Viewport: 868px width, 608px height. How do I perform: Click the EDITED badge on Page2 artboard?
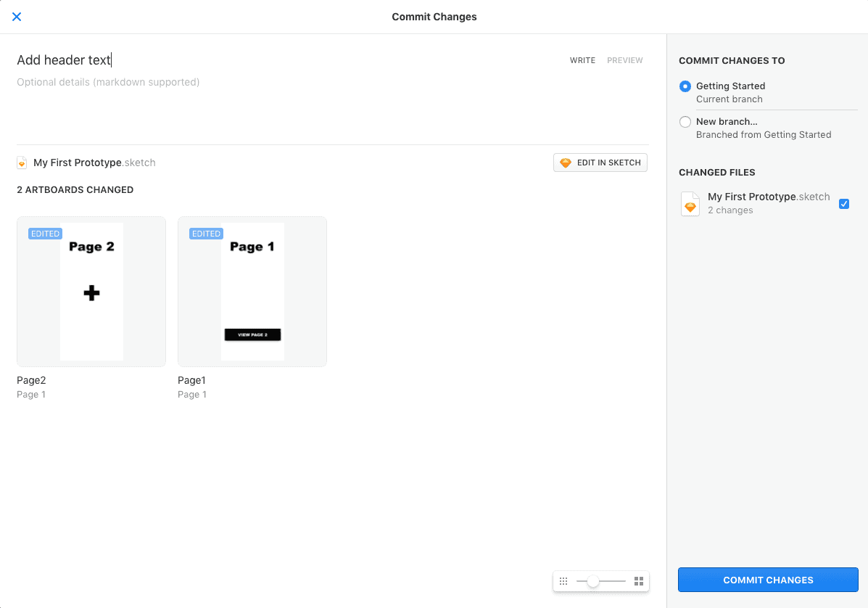[45, 233]
